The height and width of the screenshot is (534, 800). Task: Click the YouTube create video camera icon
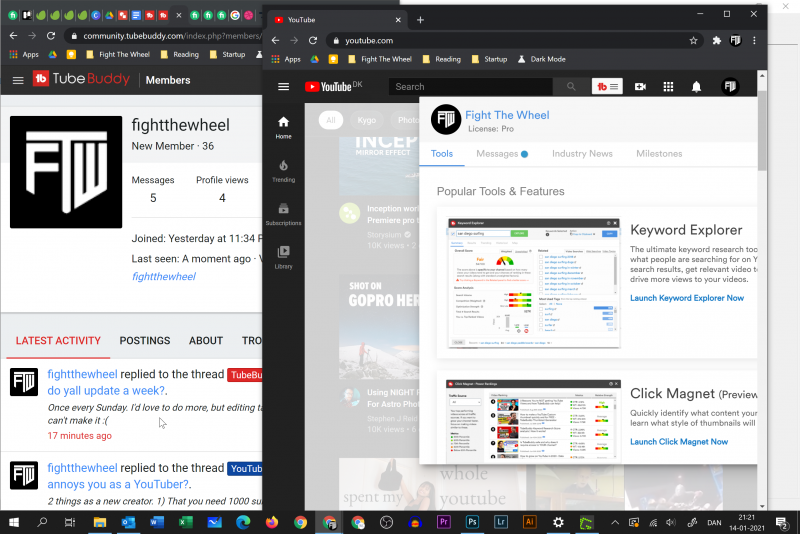pyautogui.click(x=640, y=87)
